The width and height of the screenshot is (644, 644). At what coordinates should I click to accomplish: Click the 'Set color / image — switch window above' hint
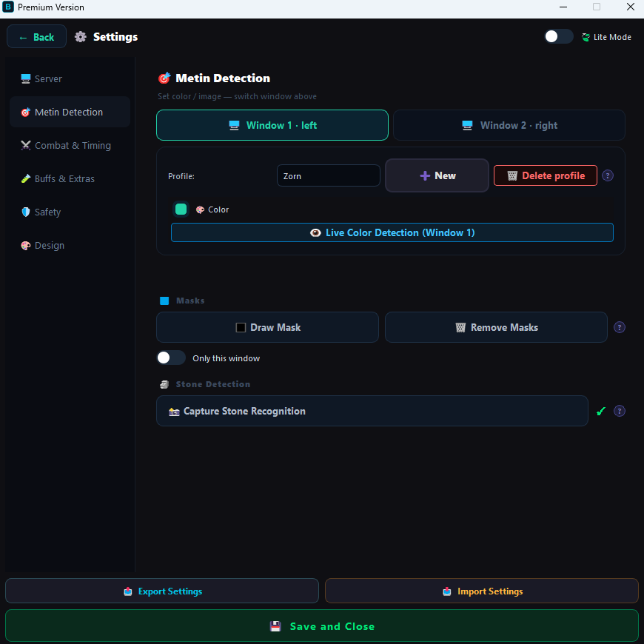coord(237,96)
